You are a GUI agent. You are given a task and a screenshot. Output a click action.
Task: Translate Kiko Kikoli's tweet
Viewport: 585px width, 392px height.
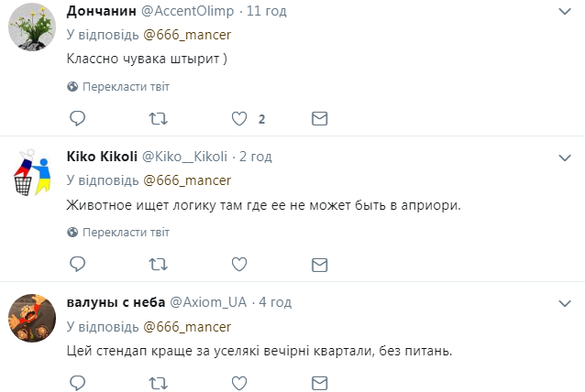(x=118, y=233)
